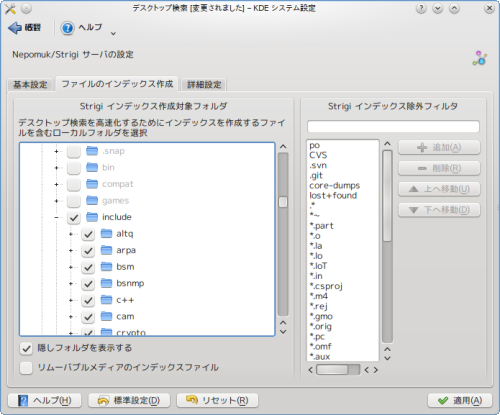Check the games folder checkbox

[74, 201]
